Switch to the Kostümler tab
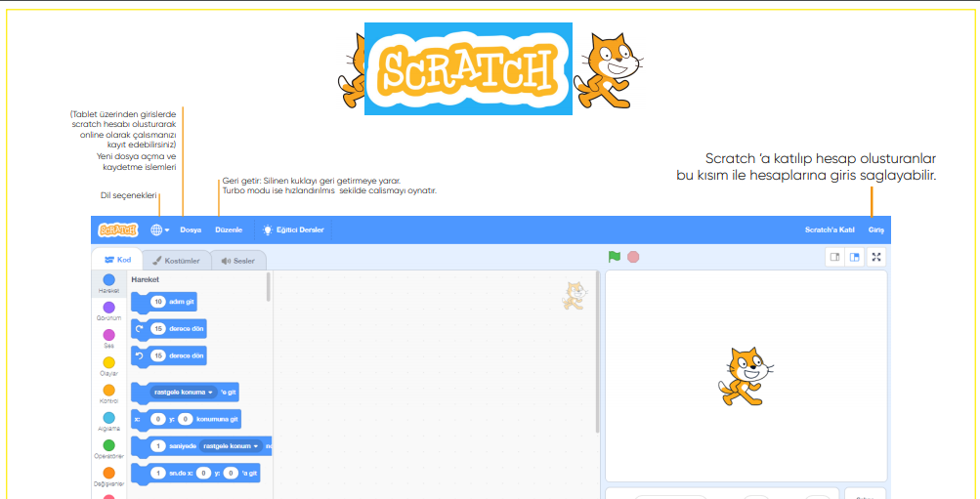The width and height of the screenshot is (980, 499). coord(176,261)
